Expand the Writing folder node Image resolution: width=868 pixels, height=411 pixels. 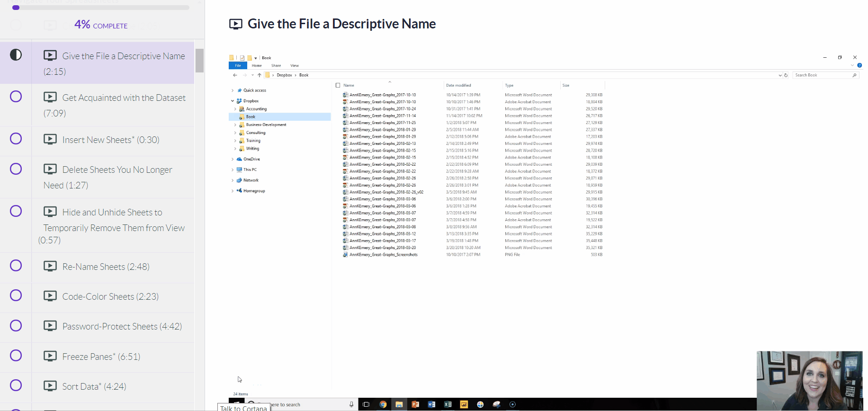pos(235,149)
